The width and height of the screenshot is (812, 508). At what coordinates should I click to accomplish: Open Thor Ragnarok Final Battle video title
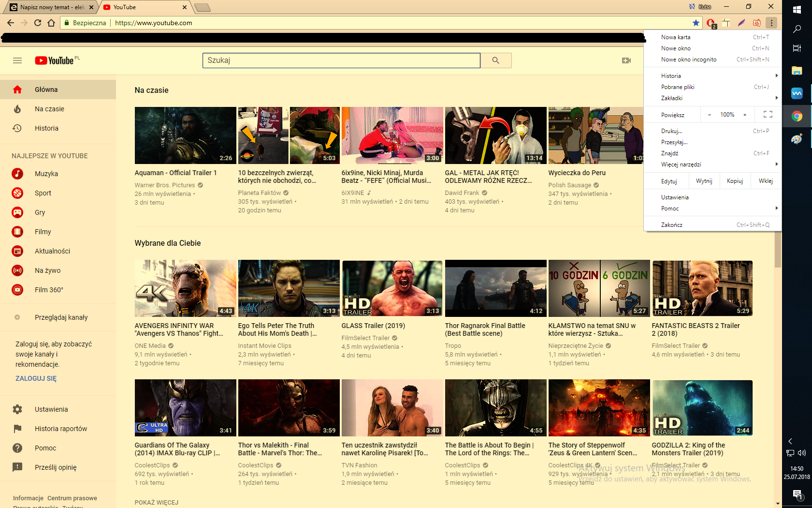(x=485, y=329)
